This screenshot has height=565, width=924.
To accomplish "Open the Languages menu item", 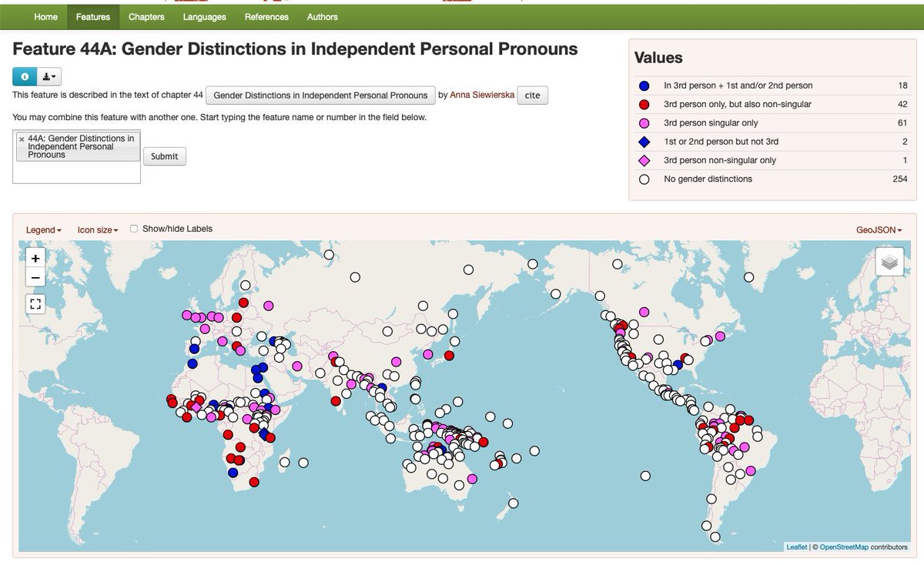I will (x=203, y=16).
